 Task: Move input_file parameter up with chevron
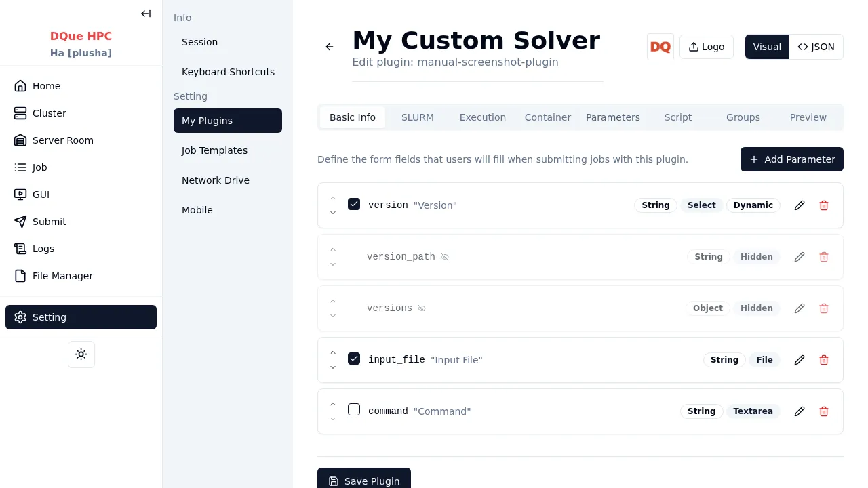(x=333, y=352)
